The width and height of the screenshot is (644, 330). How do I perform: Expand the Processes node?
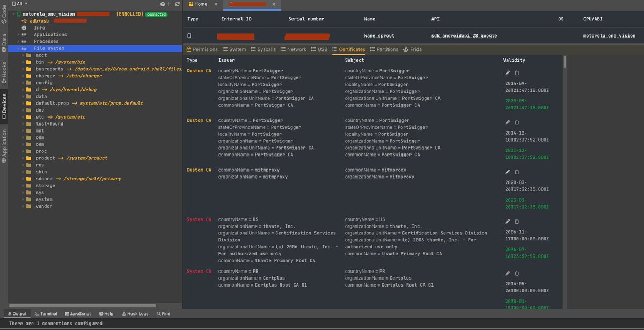[19, 41]
